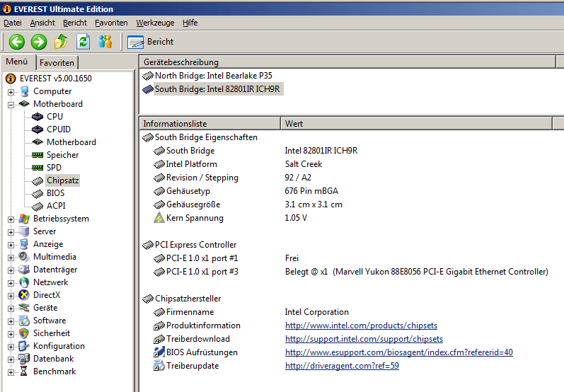Collapse the Motherboard tree node

pos(11,105)
